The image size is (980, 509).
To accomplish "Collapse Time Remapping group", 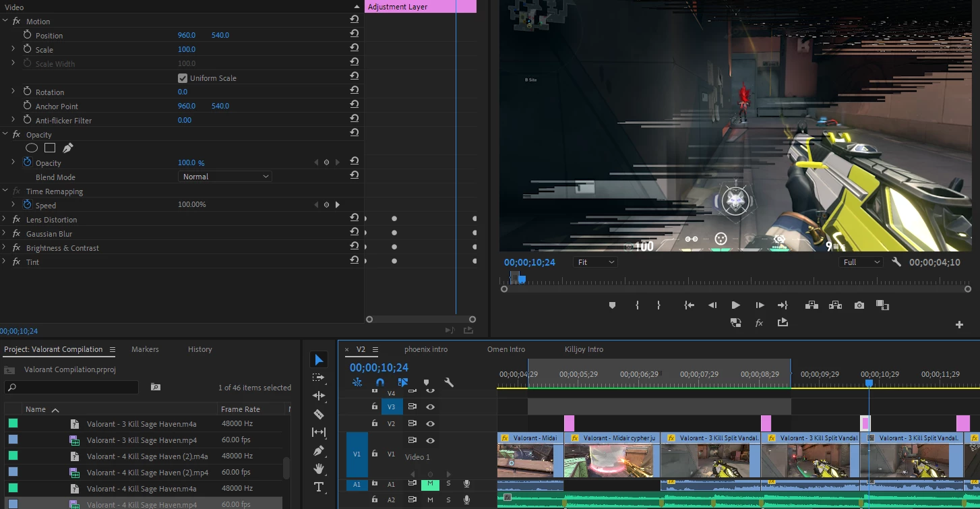I will point(5,191).
